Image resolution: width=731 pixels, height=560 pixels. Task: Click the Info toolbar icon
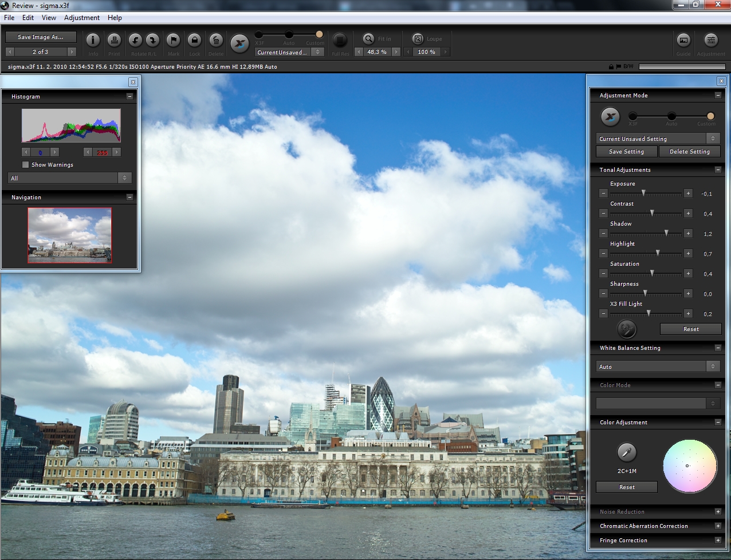(x=93, y=40)
